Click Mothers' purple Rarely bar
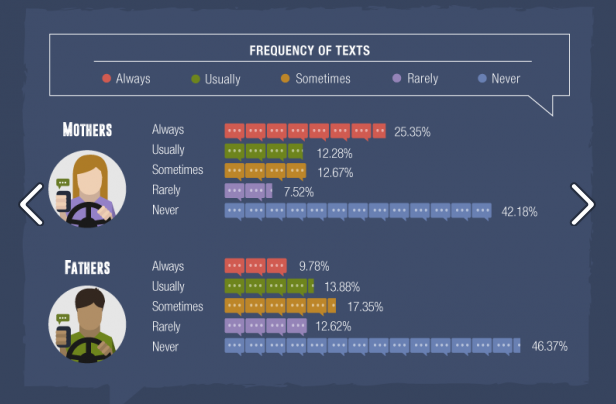Viewport: 616px width, 404px height. (248, 191)
